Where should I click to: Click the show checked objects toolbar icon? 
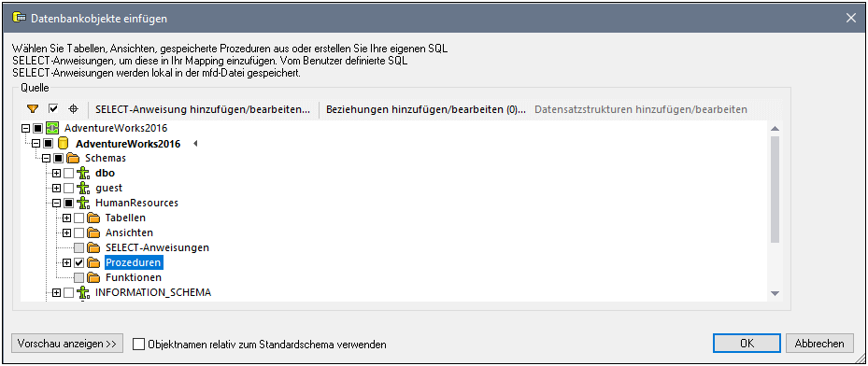[53, 109]
